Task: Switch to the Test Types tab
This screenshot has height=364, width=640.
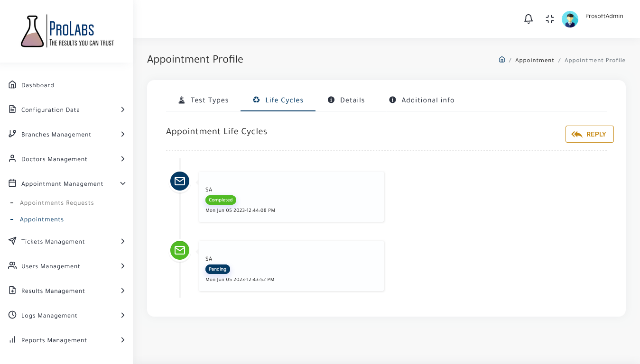Action: click(203, 100)
